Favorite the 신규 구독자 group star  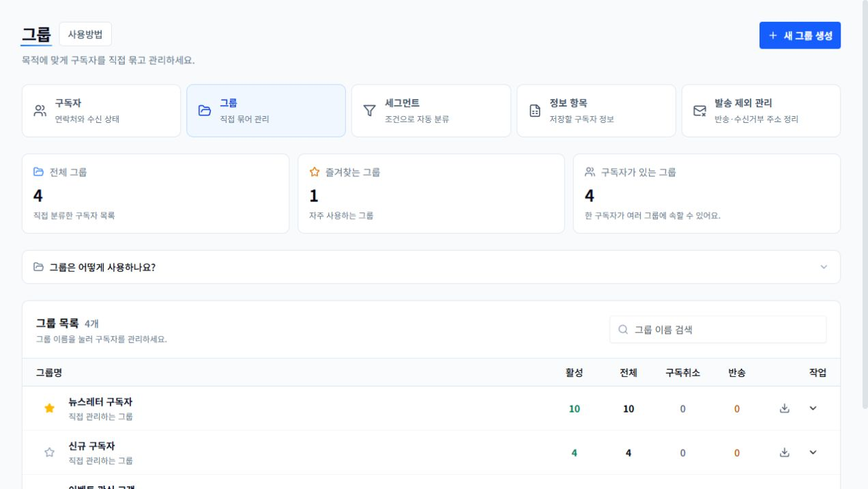pyautogui.click(x=49, y=452)
